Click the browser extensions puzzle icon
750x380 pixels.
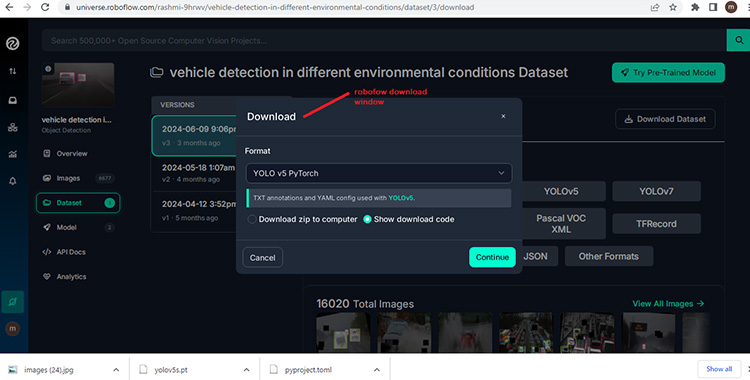pos(695,7)
